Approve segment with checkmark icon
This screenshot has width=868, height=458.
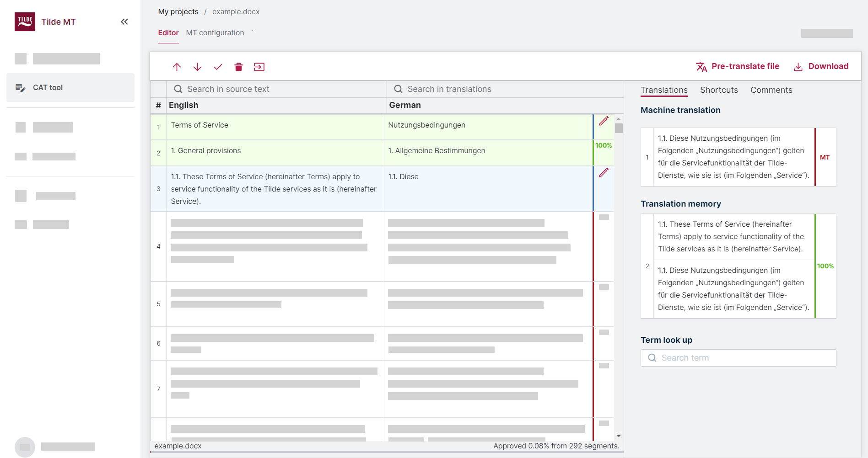[x=218, y=67]
